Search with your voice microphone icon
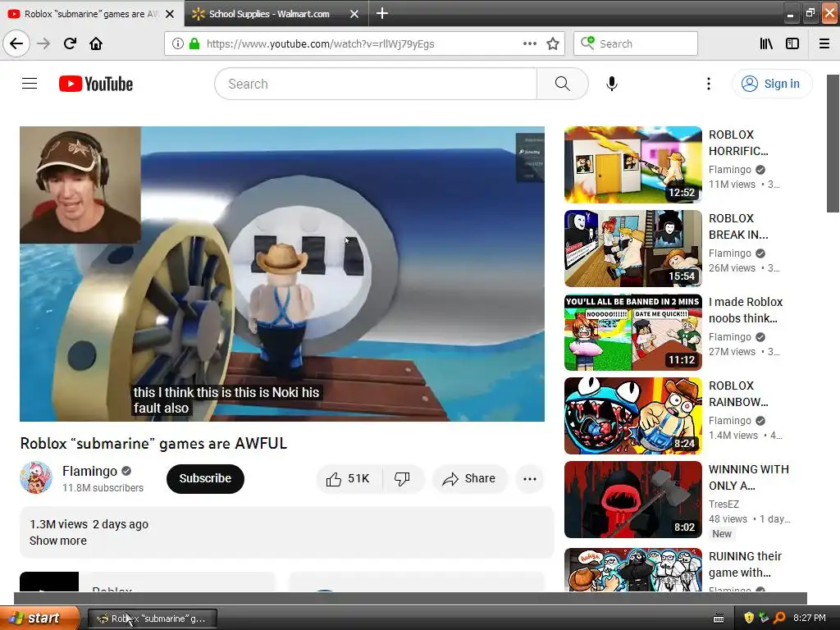This screenshot has width=840, height=630. tap(612, 84)
